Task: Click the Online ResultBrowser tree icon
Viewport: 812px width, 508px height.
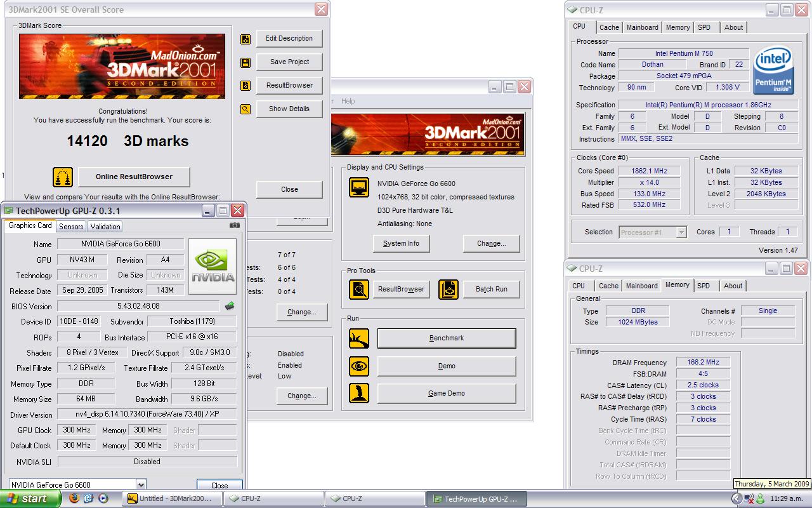Action: pyautogui.click(x=63, y=177)
